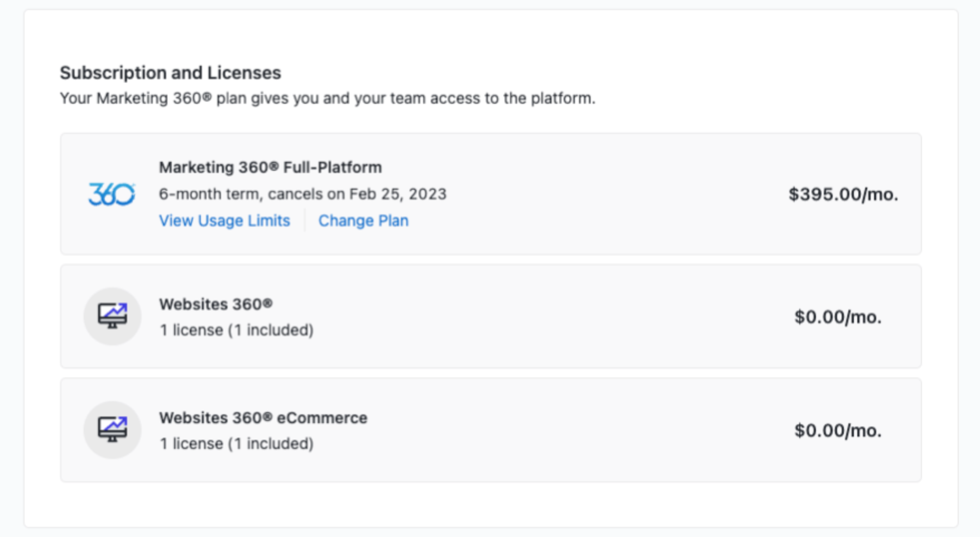Screen dimensions: 980x537
Task: Select the Marketing 360 Full-Platform plan title
Action: click(270, 167)
